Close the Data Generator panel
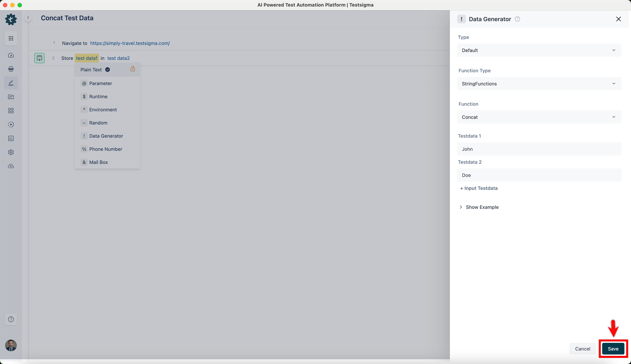The width and height of the screenshot is (631, 364). tap(618, 19)
